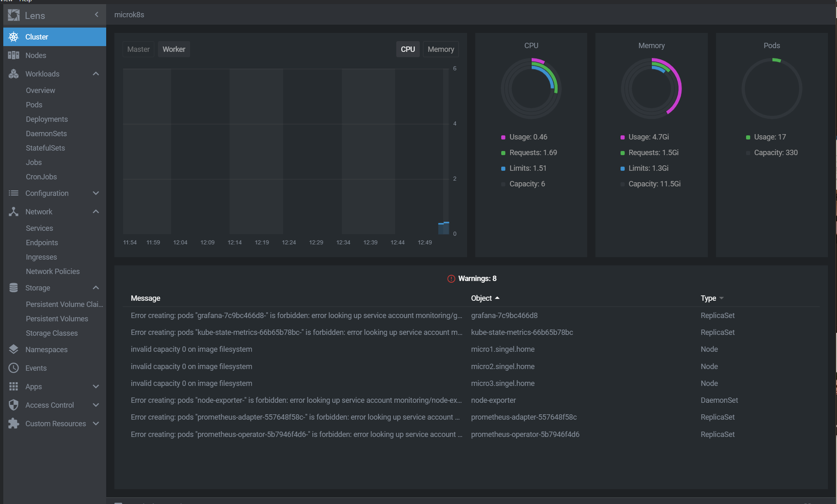Open the Jobs list
Screen dimensions: 837x504
[34, 162]
